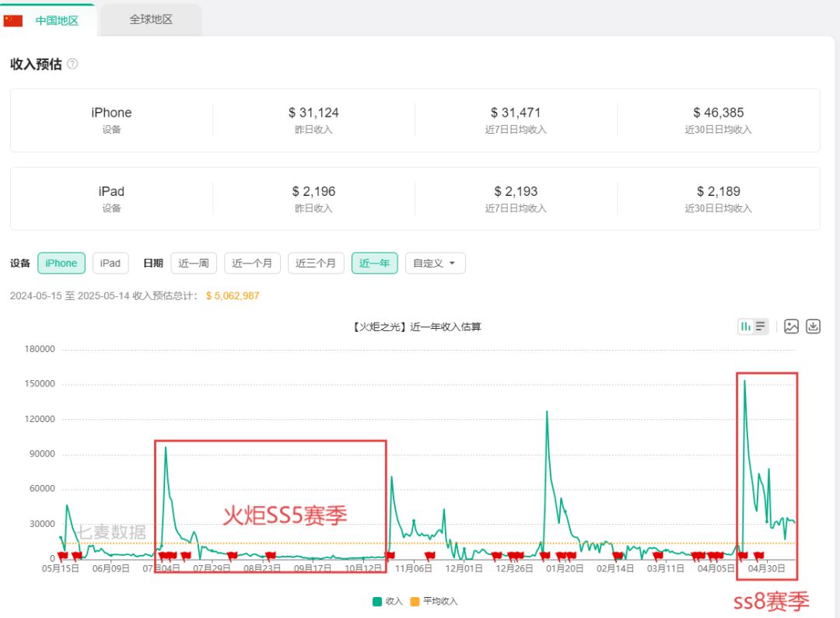This screenshot has height=618, width=840.
Task: Switch to the 全球地区 tab
Action: (x=151, y=19)
